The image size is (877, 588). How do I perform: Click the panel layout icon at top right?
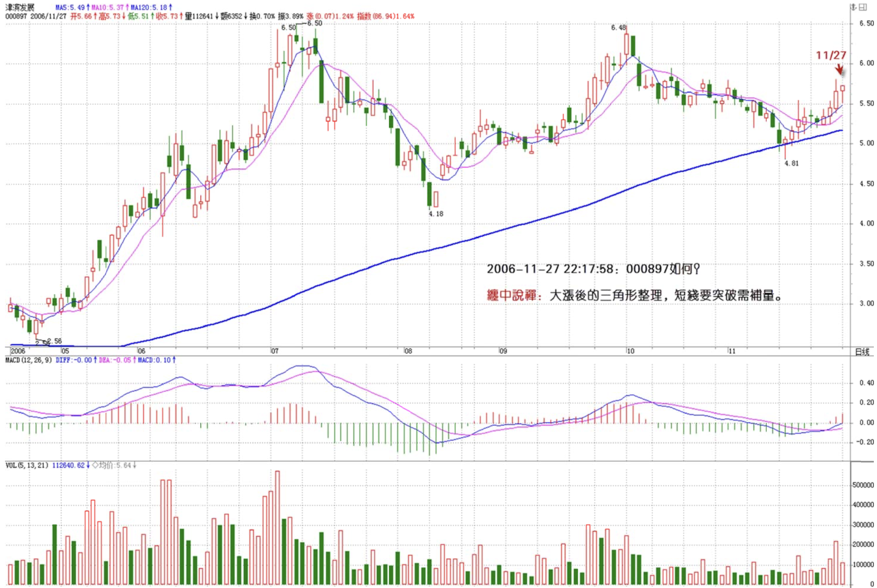863,7
